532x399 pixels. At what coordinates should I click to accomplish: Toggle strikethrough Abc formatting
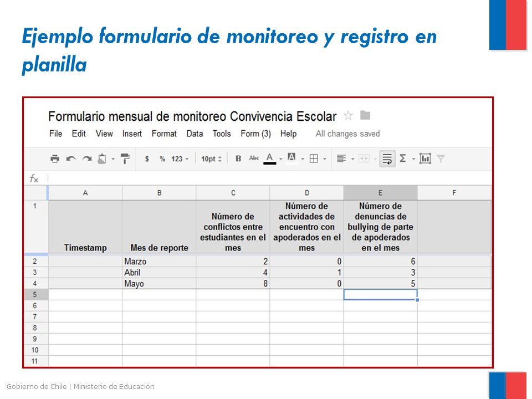click(254, 158)
